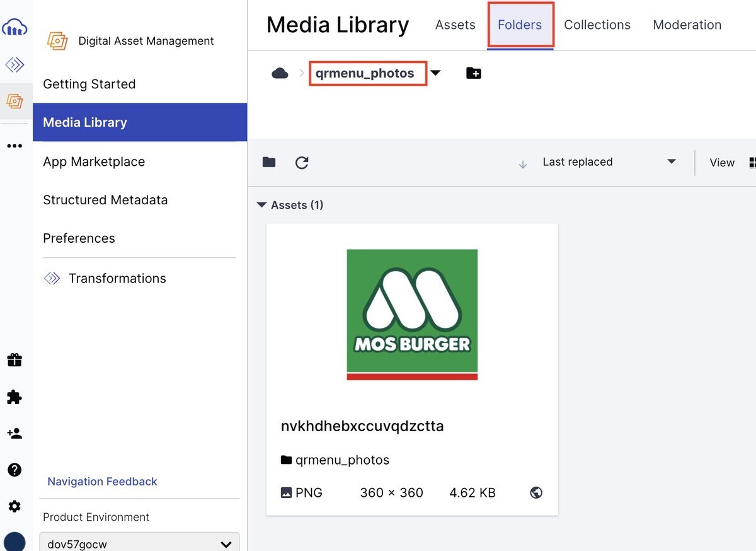Click the add-ons puzzle piece icon

(14, 397)
